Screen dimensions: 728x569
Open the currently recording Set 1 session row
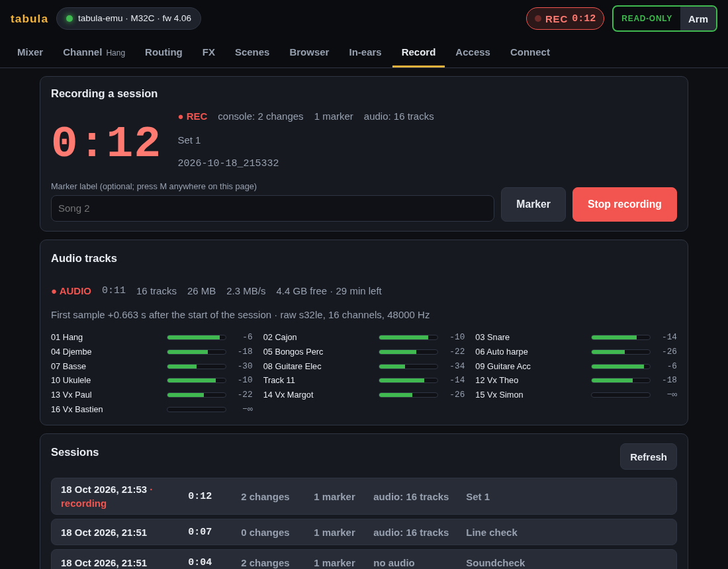[364, 496]
